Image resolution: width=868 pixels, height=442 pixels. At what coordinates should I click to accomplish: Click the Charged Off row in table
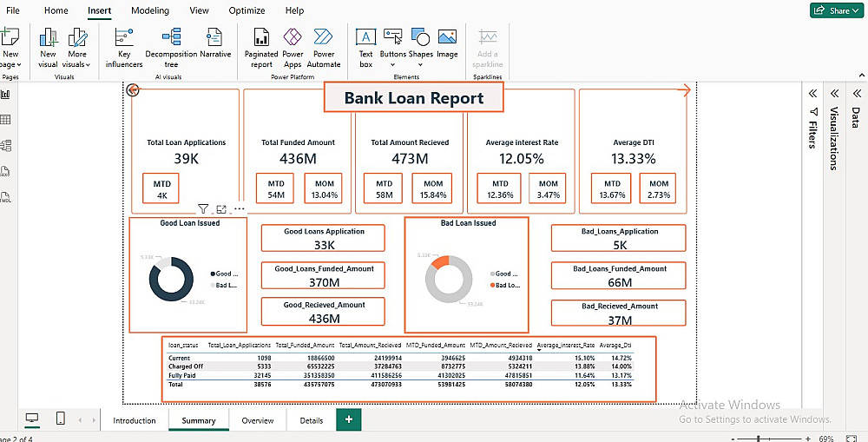(x=400, y=366)
